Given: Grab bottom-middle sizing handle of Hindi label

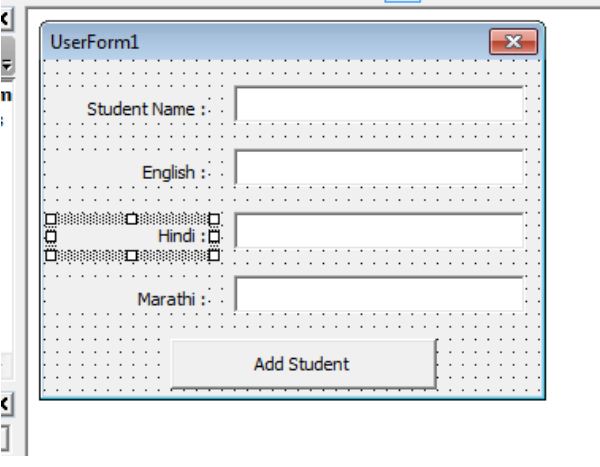Looking at the screenshot, I should (x=131, y=254).
